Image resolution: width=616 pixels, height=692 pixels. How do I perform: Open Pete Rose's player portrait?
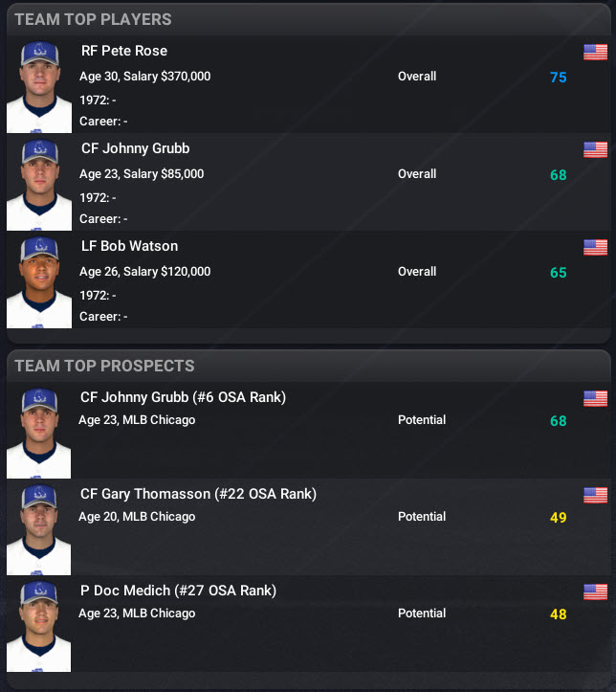(x=39, y=86)
